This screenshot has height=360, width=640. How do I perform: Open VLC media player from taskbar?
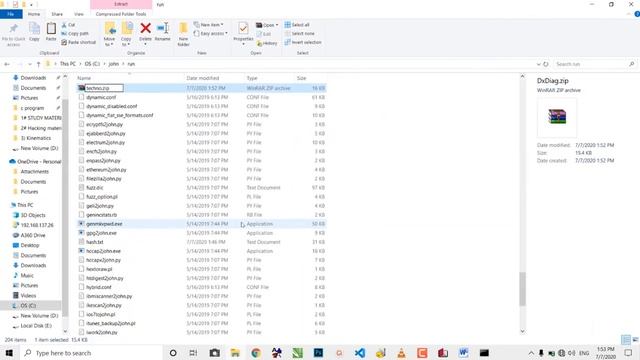(402, 353)
